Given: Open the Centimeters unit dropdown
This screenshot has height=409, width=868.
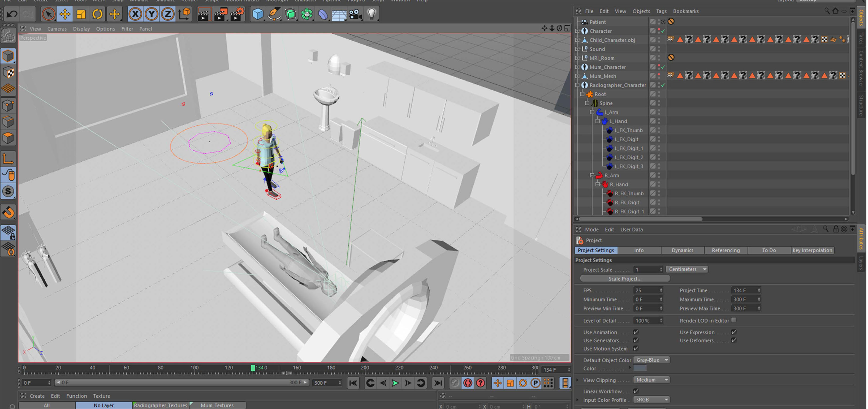Looking at the screenshot, I should (x=687, y=269).
